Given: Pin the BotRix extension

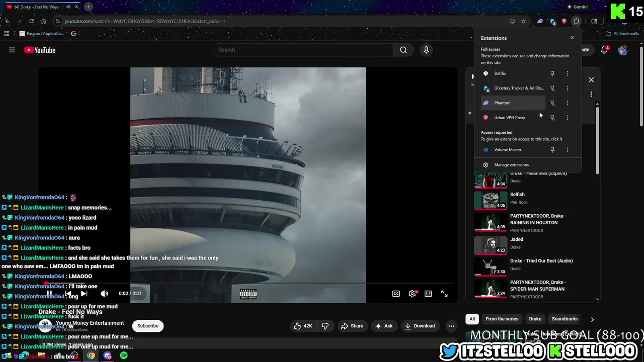Looking at the screenshot, I should (x=552, y=73).
